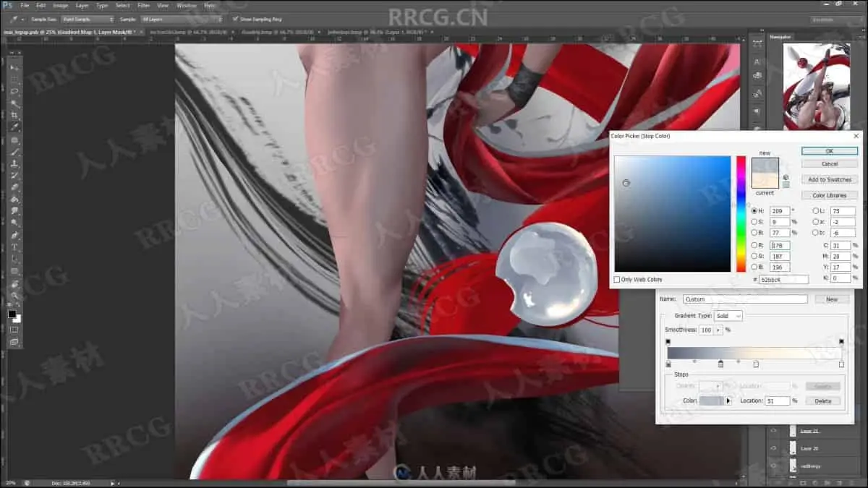Open the Sample All Layers dropdown
The image size is (868, 488).
click(180, 20)
